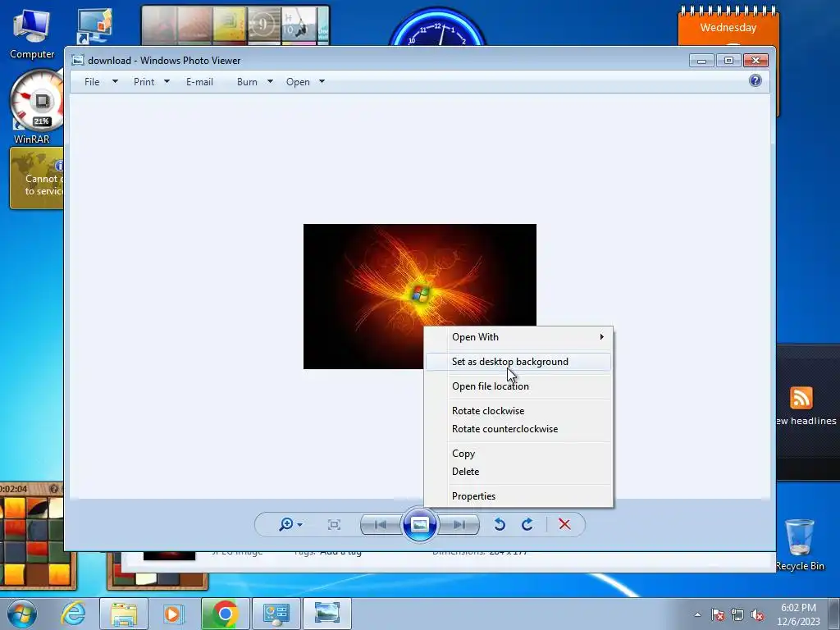Start the slide show button
The height and width of the screenshot is (630, 840).
pos(419,524)
